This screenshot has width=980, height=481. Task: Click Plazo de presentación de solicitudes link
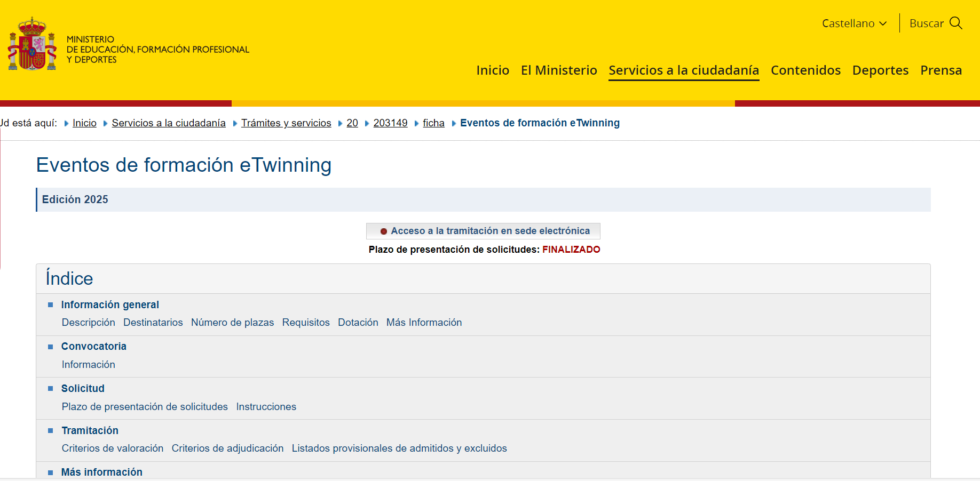click(145, 407)
